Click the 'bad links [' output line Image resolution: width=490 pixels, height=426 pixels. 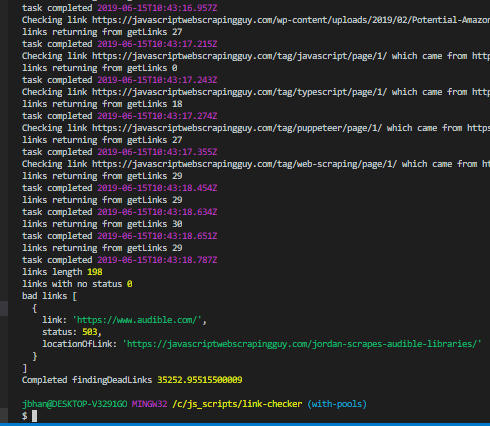49,296
